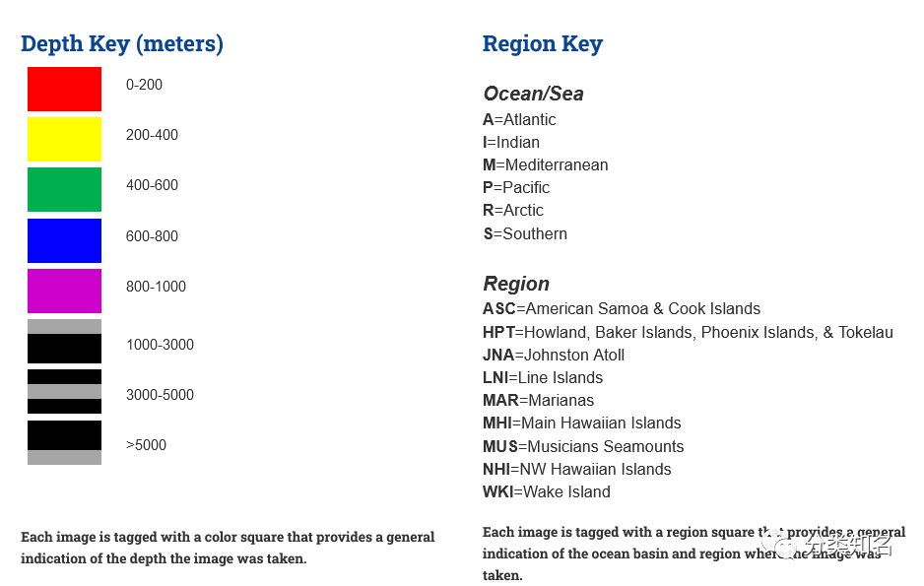This screenshot has width=924, height=586.
Task: Click the WKI=Wake Island entry
Action: pos(546,491)
